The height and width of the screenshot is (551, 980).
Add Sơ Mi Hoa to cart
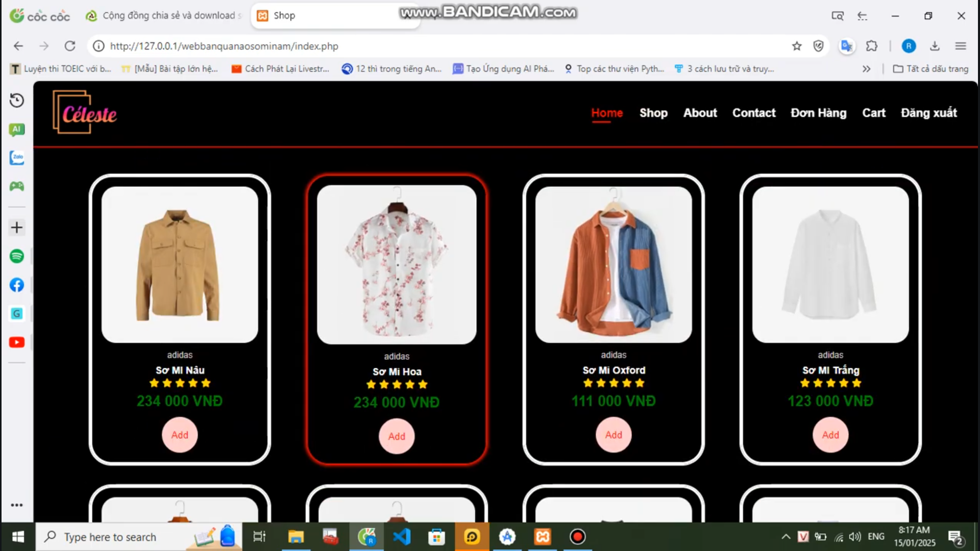point(397,436)
